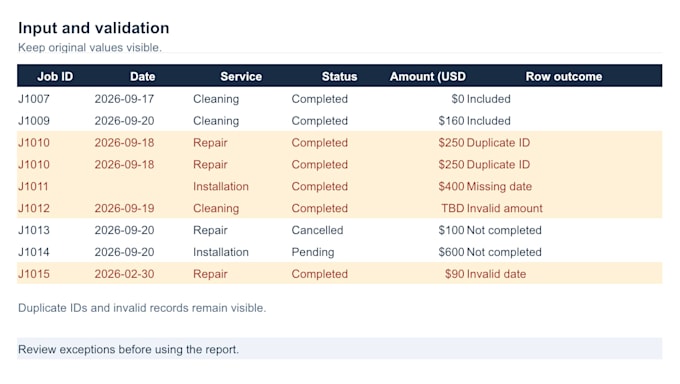This screenshot has width=680, height=384.
Task: Click the $160 amount cell
Action: (x=451, y=121)
